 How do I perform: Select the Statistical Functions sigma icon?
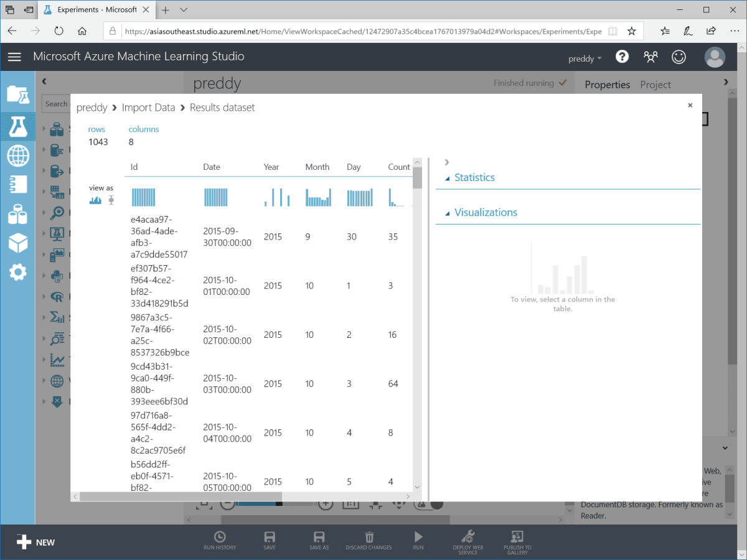(57, 318)
